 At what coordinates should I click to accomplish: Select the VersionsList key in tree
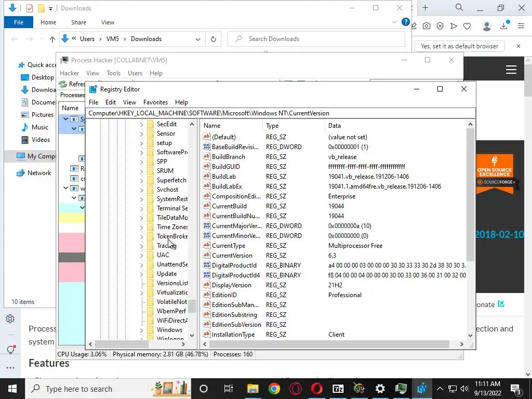pyautogui.click(x=172, y=283)
